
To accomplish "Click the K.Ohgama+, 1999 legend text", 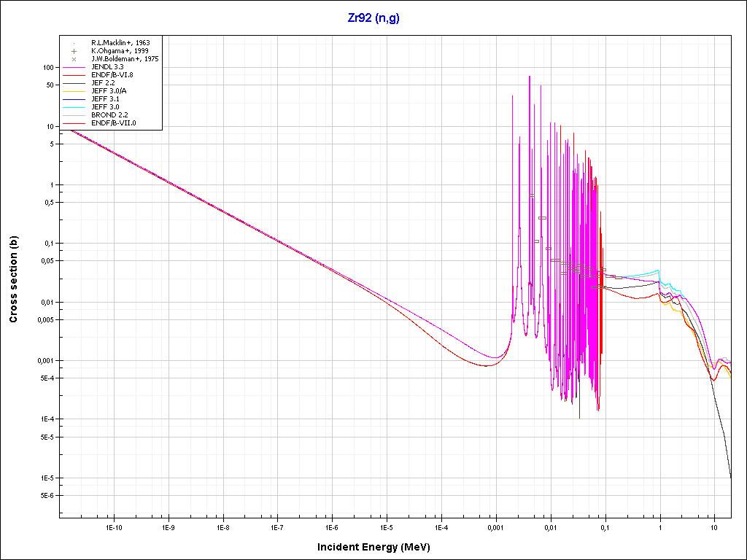I will [x=120, y=51].
